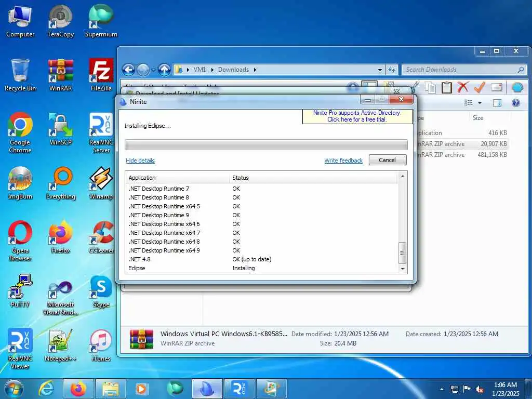Click the envelope mail icon in Explorer toolbar
Viewport: 532px width, 399px height.
pos(496,87)
